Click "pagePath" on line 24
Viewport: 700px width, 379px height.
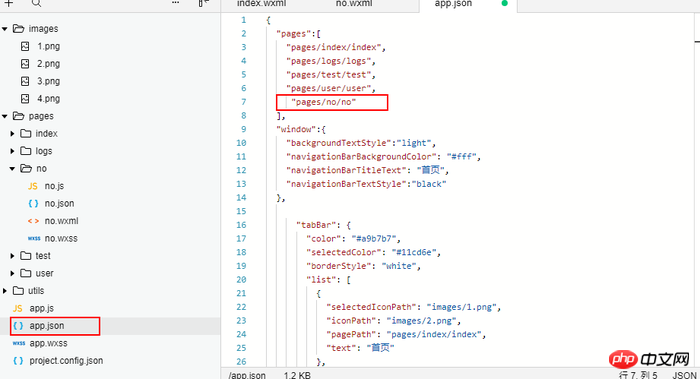pos(351,334)
